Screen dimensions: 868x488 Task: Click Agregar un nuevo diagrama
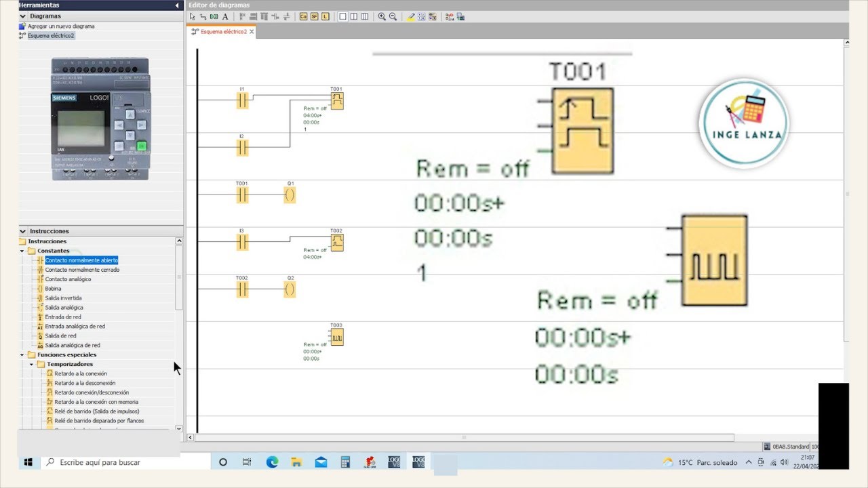(x=61, y=26)
